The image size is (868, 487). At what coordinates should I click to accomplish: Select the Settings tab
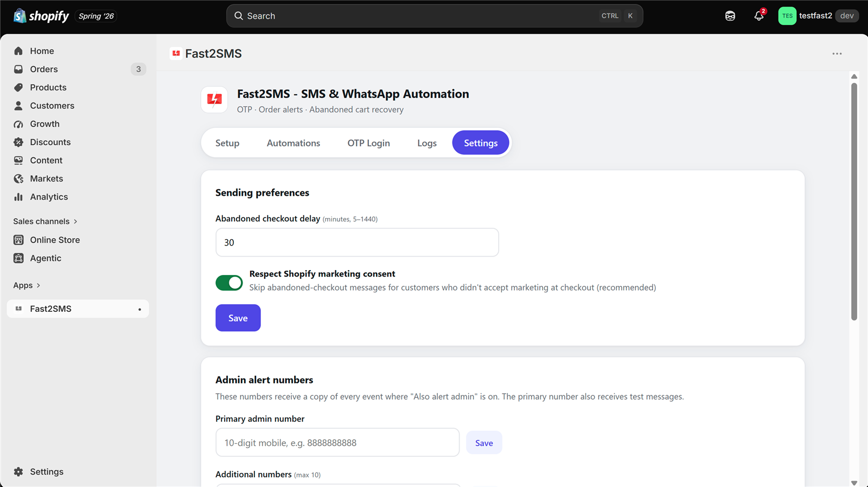[481, 143]
